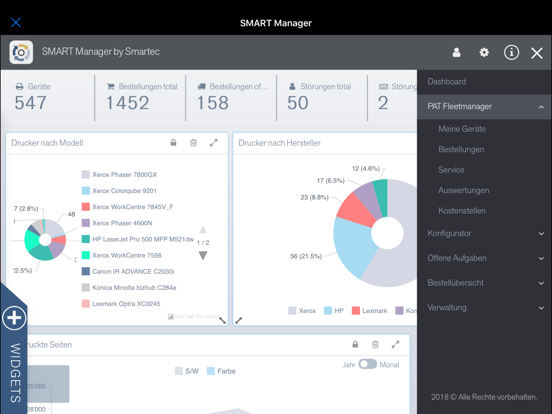
Task: Go to previous legend page arrow
Action: click(203, 230)
